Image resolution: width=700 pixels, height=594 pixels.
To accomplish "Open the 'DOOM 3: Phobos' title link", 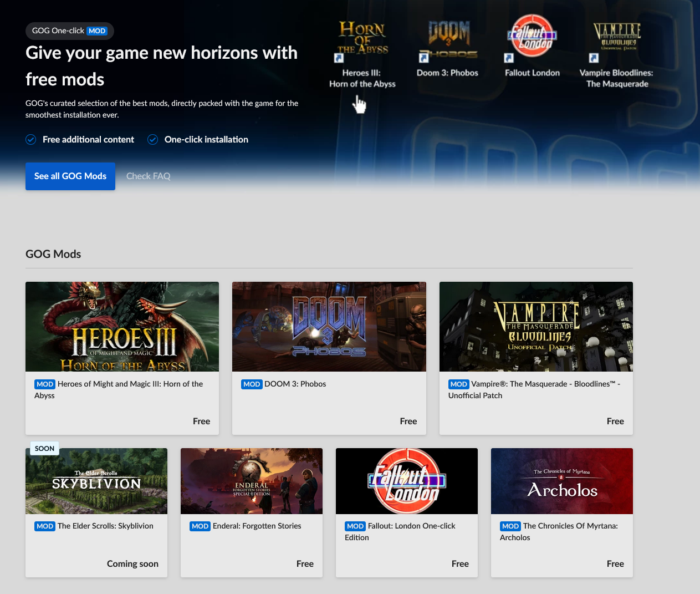I will (x=295, y=384).
